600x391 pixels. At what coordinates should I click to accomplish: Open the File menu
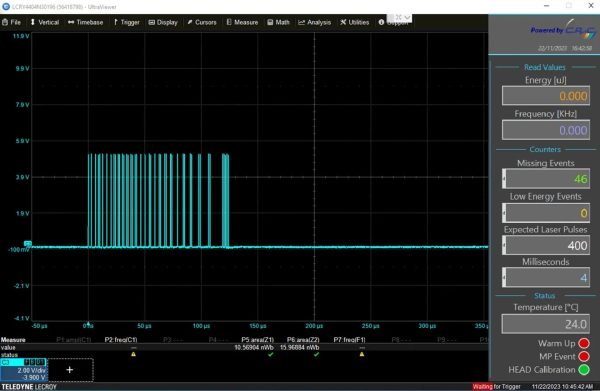coord(11,22)
